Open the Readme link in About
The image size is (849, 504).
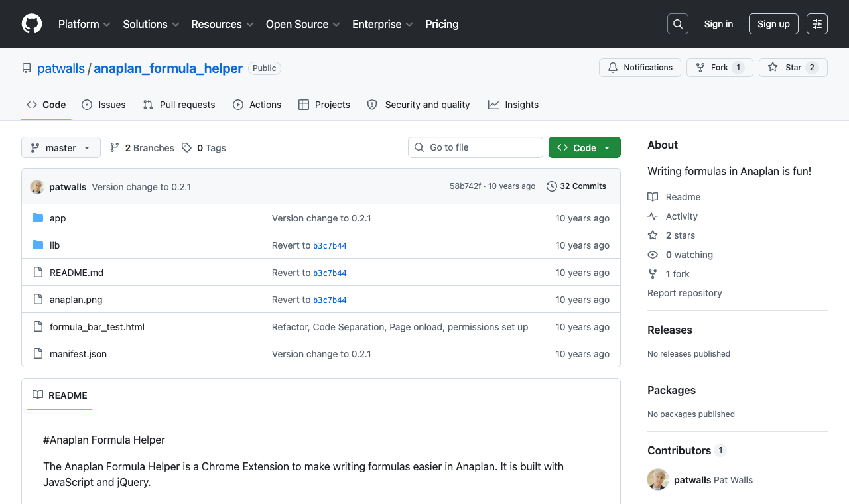point(675,197)
